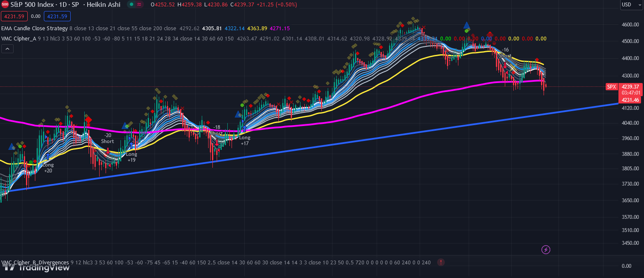Click the magenta EMA value 4271.15

coord(280,29)
